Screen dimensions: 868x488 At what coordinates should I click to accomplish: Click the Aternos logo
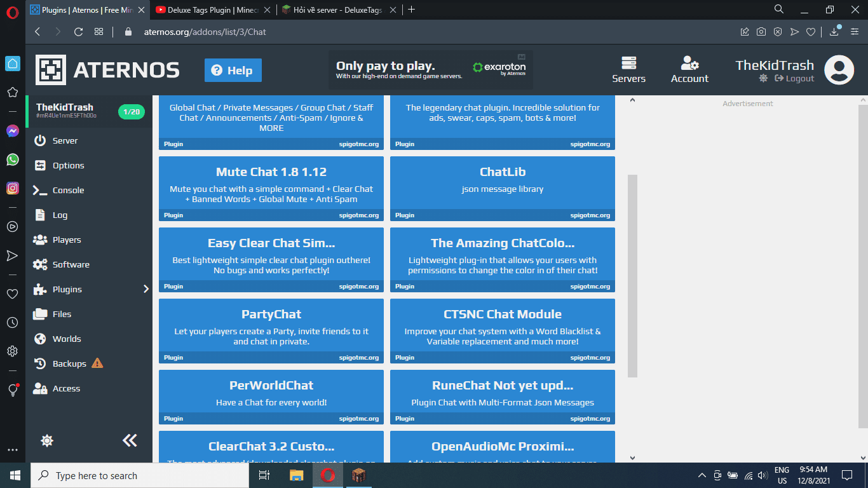coord(107,70)
